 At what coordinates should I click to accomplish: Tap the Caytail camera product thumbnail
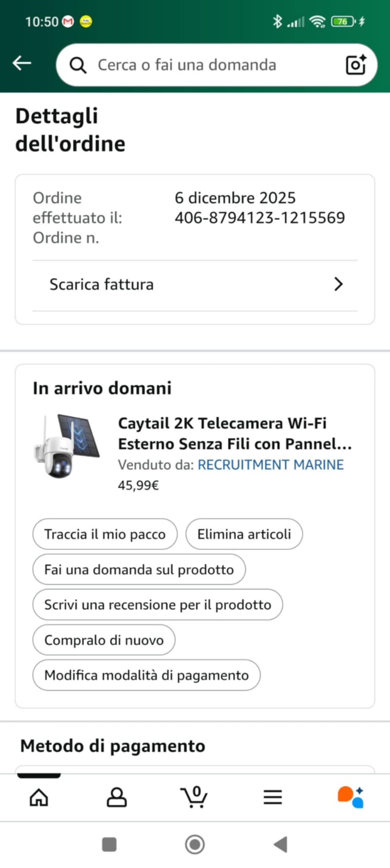66,446
